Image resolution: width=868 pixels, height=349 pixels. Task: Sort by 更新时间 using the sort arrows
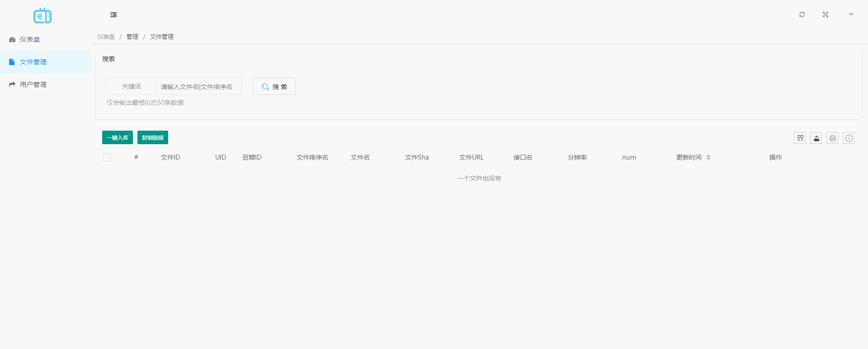click(x=708, y=157)
